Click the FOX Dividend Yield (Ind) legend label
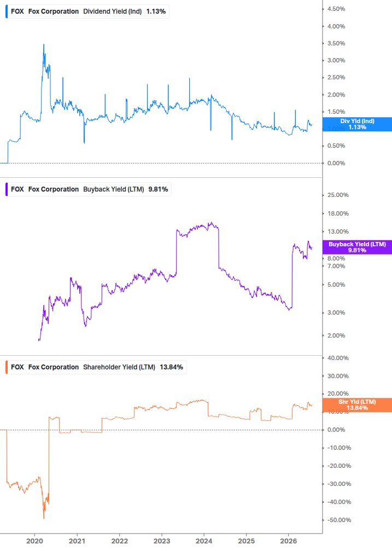 click(x=87, y=11)
